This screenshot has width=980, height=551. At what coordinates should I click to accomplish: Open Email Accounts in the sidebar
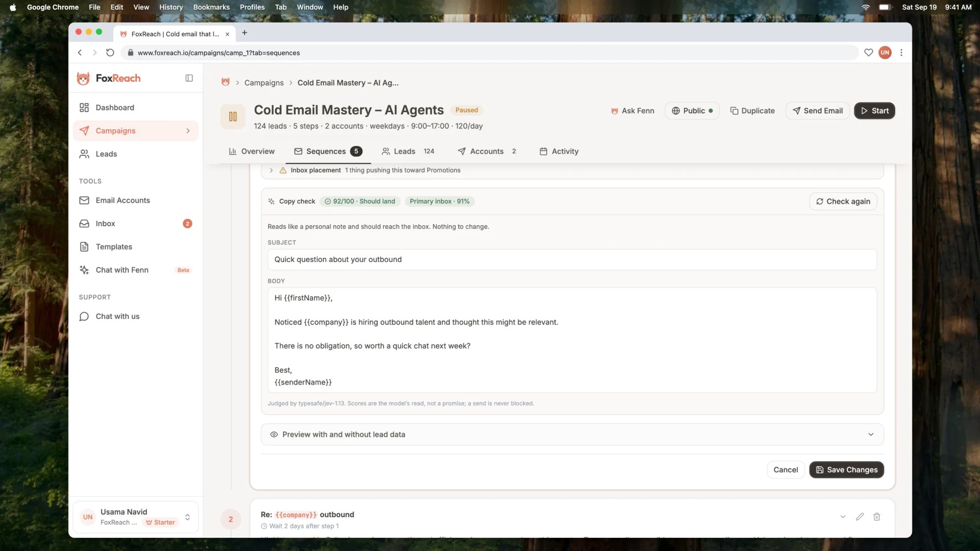point(136,200)
